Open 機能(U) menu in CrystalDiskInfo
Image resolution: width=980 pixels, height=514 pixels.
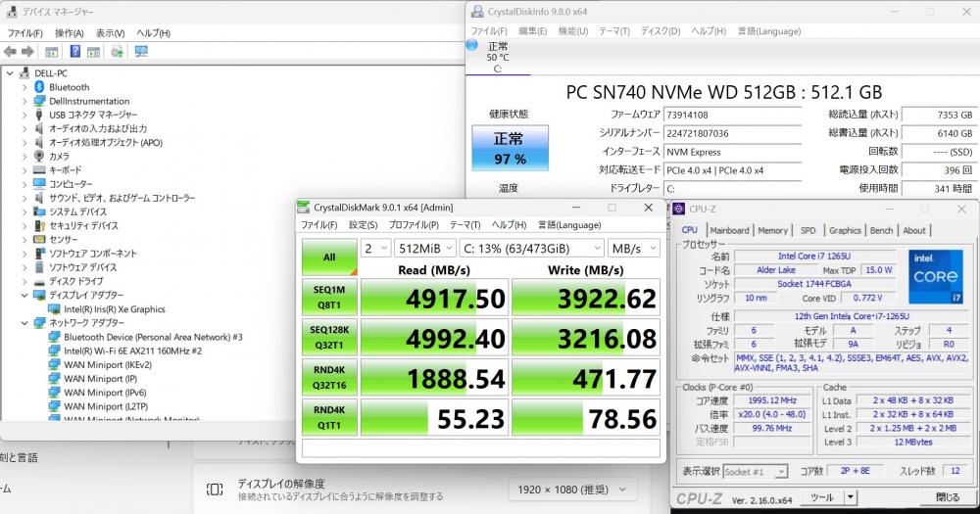coord(573,30)
